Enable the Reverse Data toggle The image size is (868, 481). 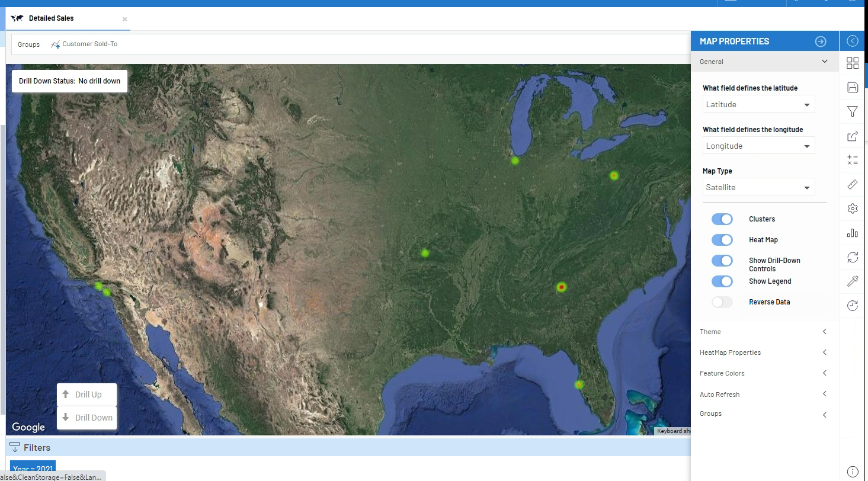point(722,302)
